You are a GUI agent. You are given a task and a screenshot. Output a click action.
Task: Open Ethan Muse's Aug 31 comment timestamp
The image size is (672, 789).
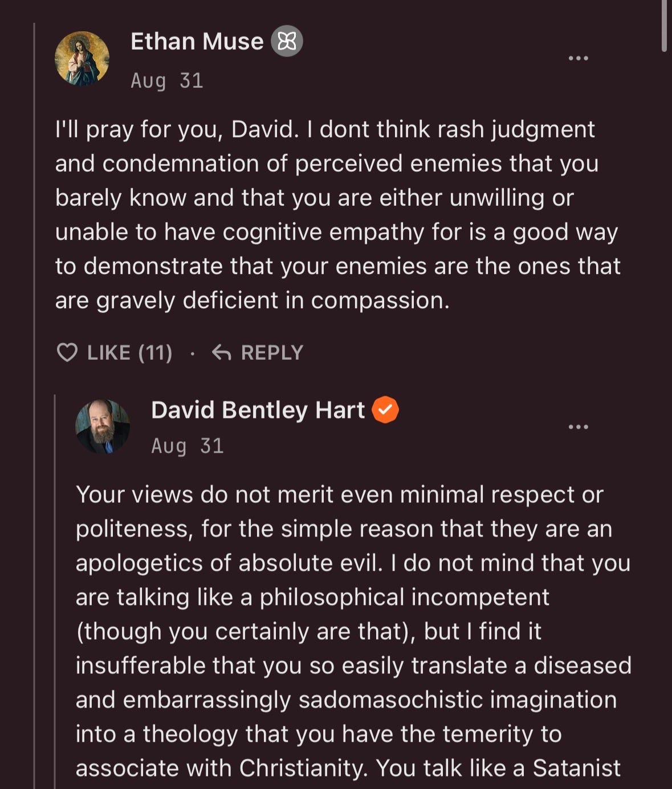tap(167, 80)
